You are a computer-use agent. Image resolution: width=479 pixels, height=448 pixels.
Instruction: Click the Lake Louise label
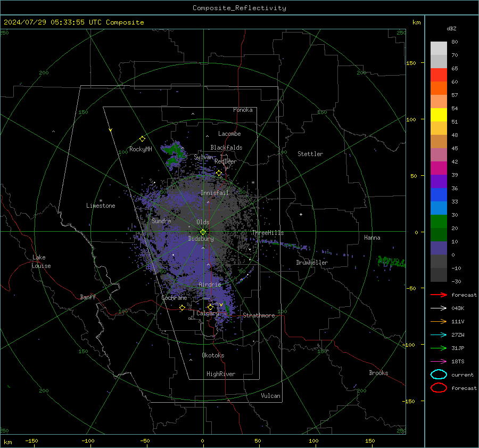tap(41, 262)
